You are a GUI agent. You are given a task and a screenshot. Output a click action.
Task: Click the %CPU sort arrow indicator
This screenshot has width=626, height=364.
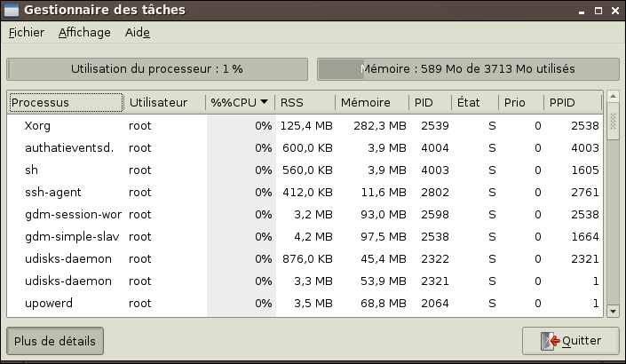tap(264, 102)
